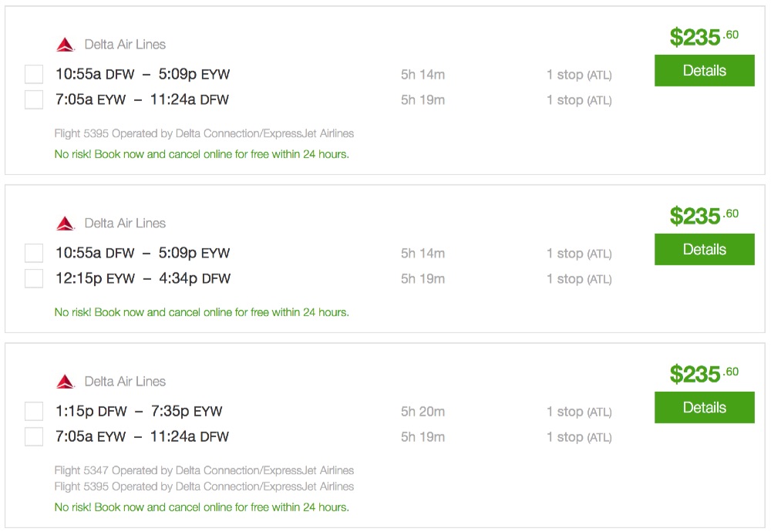This screenshot has height=532, width=771.
Task: Click the Flight 5347 operated-by note
Action: [204, 470]
